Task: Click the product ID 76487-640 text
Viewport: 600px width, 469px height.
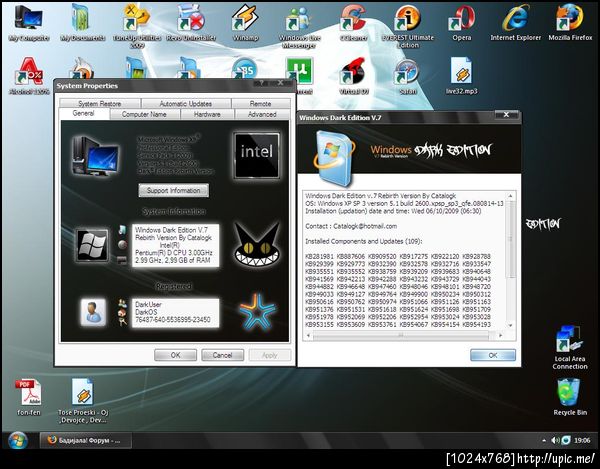Action: pyautogui.click(x=173, y=319)
